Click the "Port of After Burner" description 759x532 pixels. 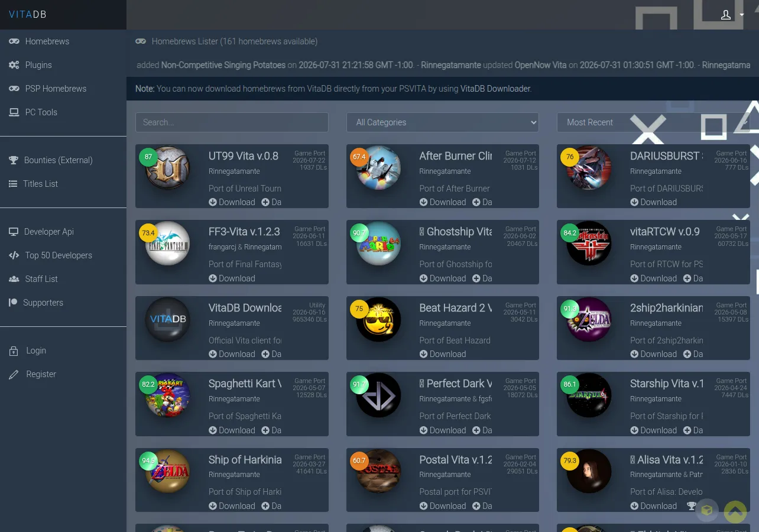[455, 189]
